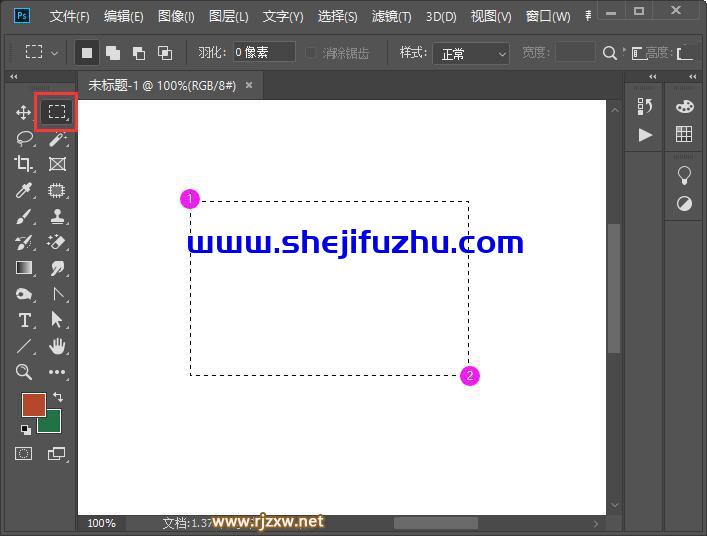This screenshot has width=707, height=536.
Task: Toggle Quick Mask mode
Action: click(23, 454)
